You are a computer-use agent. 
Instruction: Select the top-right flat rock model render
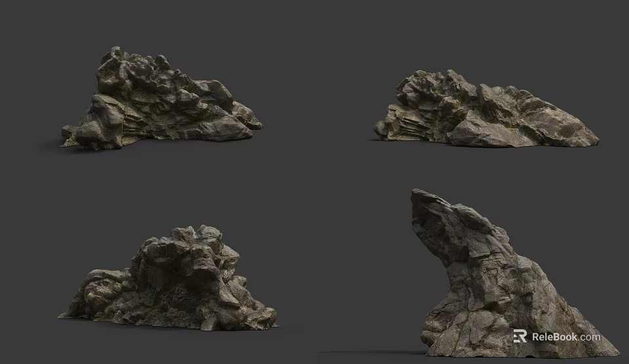click(486, 108)
